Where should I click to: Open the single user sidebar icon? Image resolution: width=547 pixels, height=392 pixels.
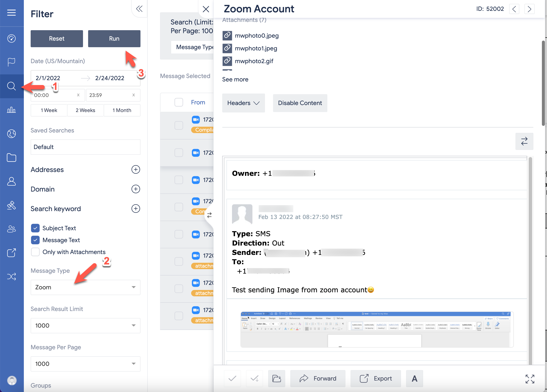[11, 181]
